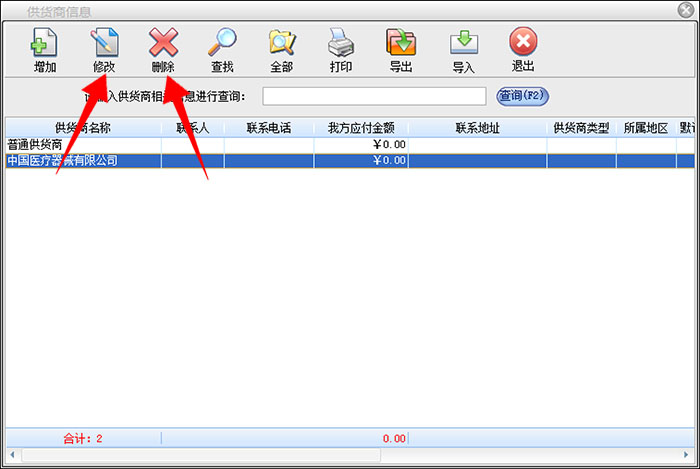700x469 pixels.
Task: Focus the supplier query text field
Action: (374, 96)
